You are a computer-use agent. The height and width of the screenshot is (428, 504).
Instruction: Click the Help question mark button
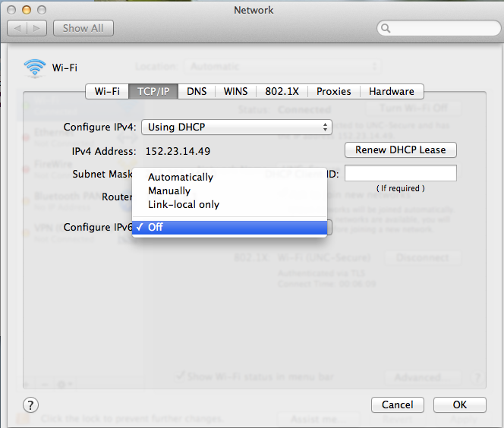click(x=31, y=404)
